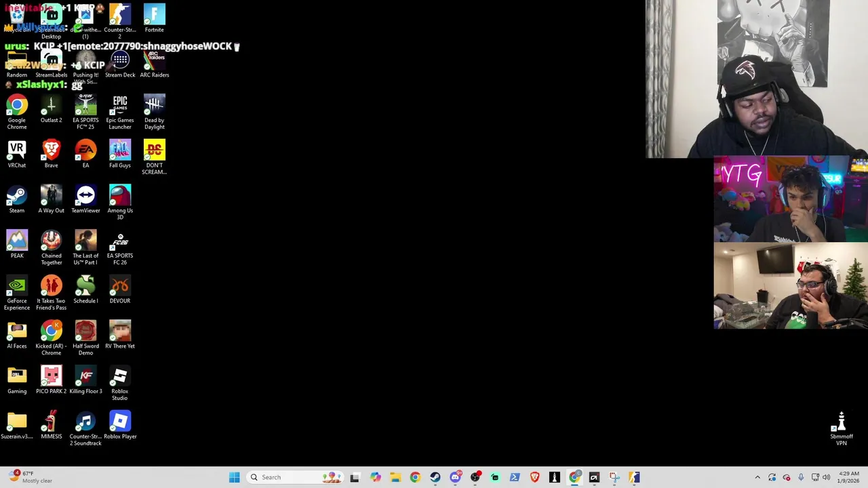Open File Explorer from the taskbar
Image resolution: width=868 pixels, height=488 pixels.
[395, 477]
